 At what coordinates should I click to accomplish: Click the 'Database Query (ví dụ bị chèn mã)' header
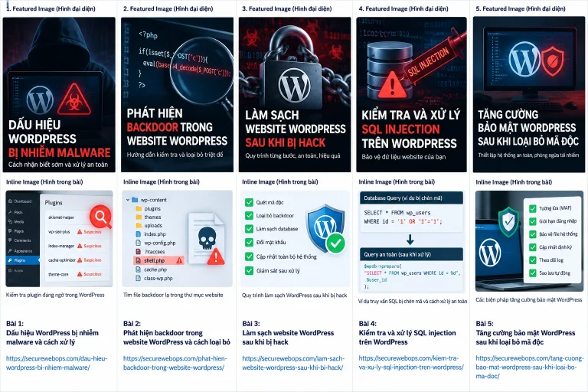pyautogui.click(x=411, y=198)
